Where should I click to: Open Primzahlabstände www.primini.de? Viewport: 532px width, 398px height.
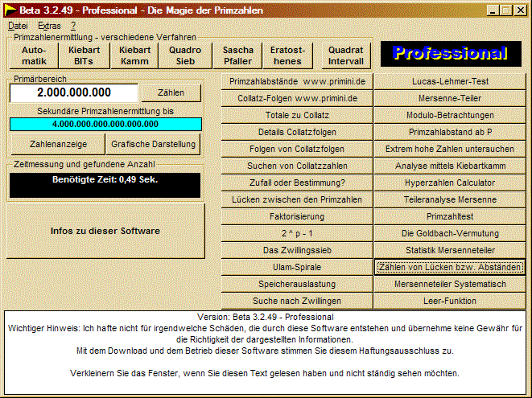pyautogui.click(x=297, y=82)
